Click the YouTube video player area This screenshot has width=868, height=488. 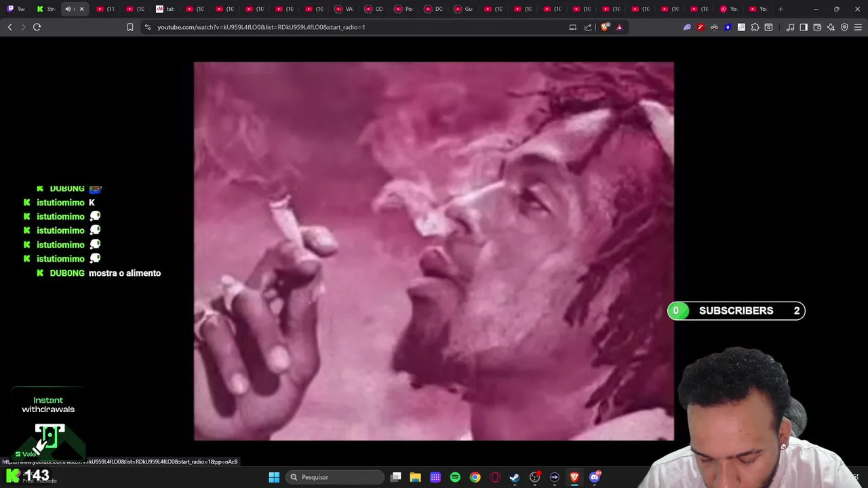coord(434,251)
